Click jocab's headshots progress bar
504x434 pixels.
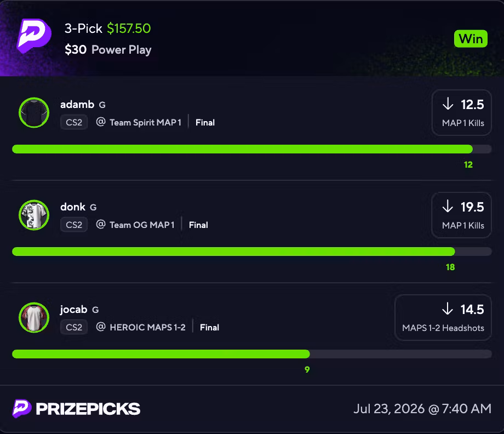tap(251, 354)
